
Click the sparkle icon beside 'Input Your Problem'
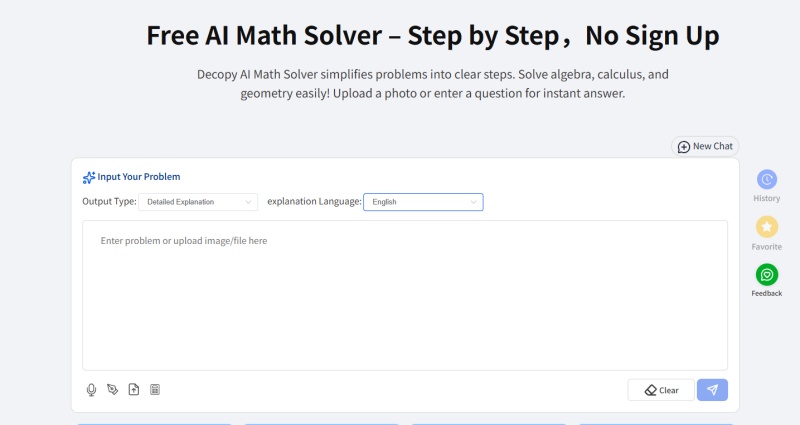click(89, 178)
